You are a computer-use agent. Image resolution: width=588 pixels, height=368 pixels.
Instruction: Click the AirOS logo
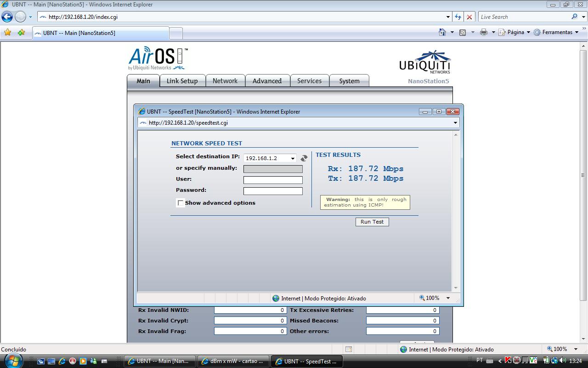(158, 58)
